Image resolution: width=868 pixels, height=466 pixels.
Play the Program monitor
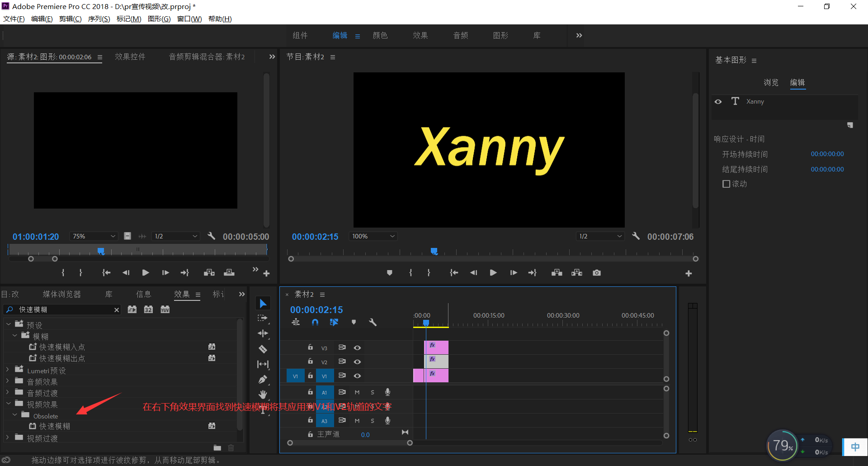pos(493,273)
